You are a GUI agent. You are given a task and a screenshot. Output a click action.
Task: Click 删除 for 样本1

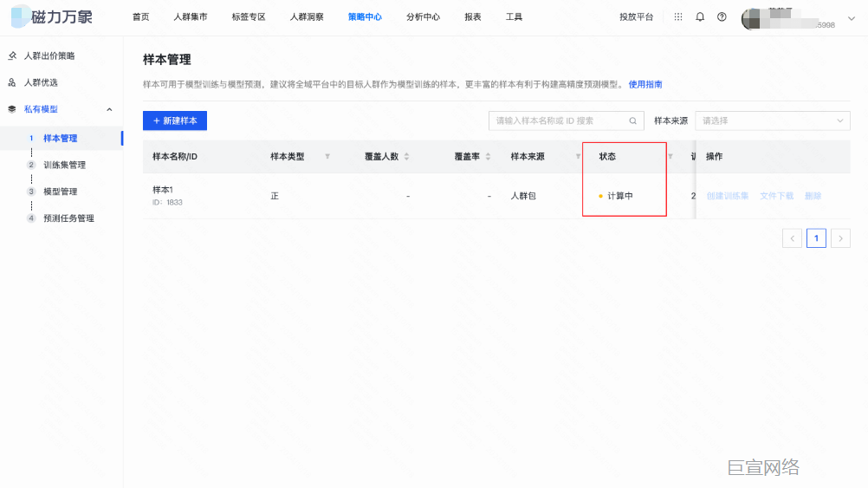point(813,196)
